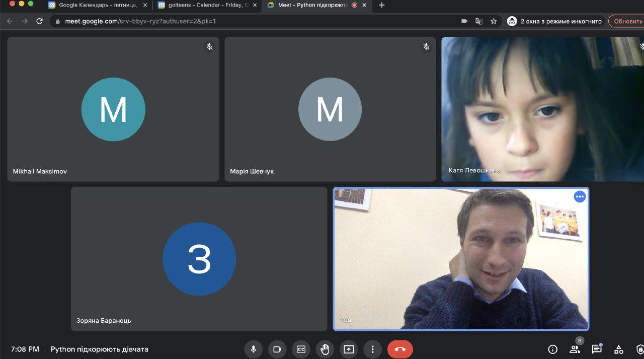Turn off the camera

pos(277,349)
